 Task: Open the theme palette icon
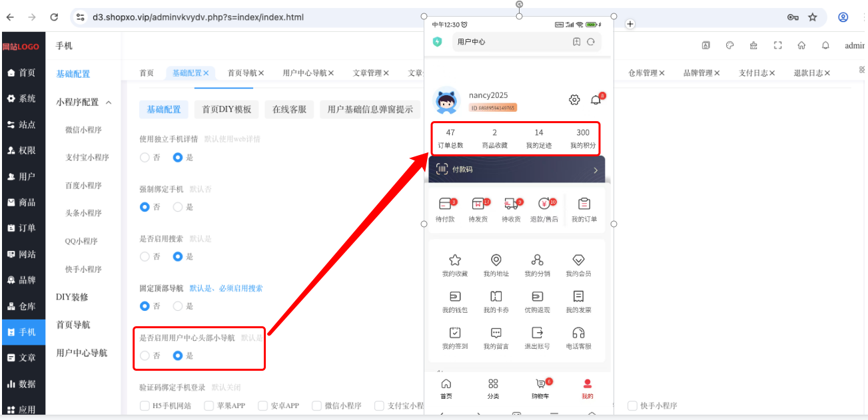pyautogui.click(x=729, y=46)
